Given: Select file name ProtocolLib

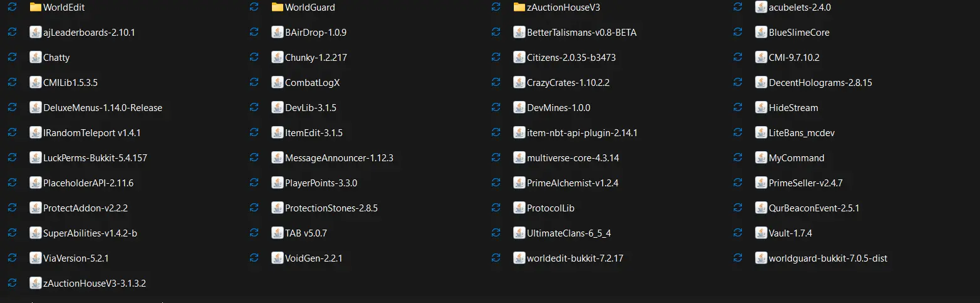Looking at the screenshot, I should 551,208.
